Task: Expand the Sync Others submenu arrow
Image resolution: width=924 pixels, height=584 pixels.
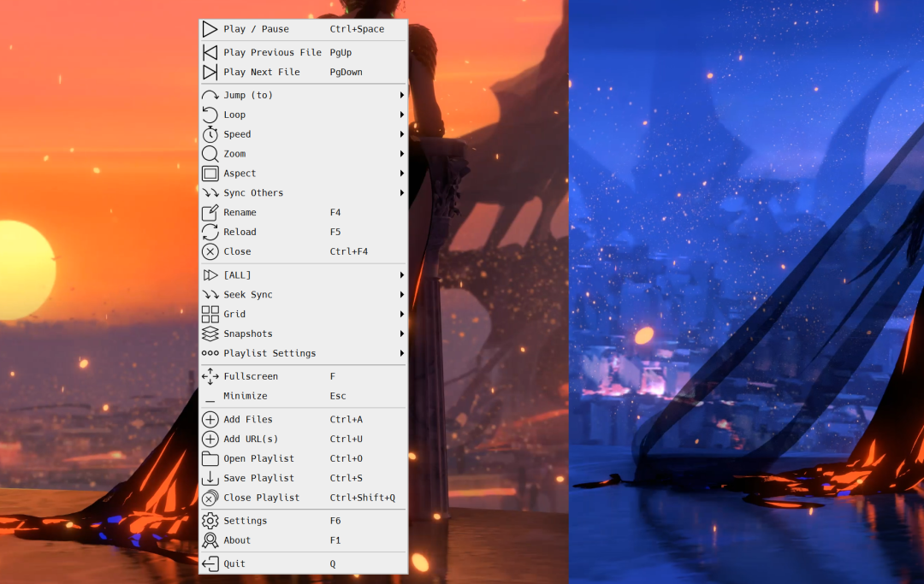Action: pyautogui.click(x=401, y=193)
